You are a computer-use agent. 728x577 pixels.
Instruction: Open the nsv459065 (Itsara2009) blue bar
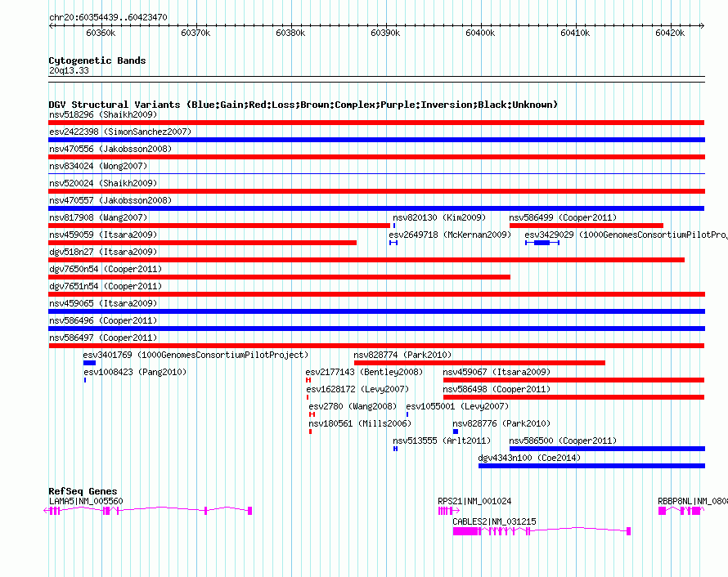tap(376, 311)
